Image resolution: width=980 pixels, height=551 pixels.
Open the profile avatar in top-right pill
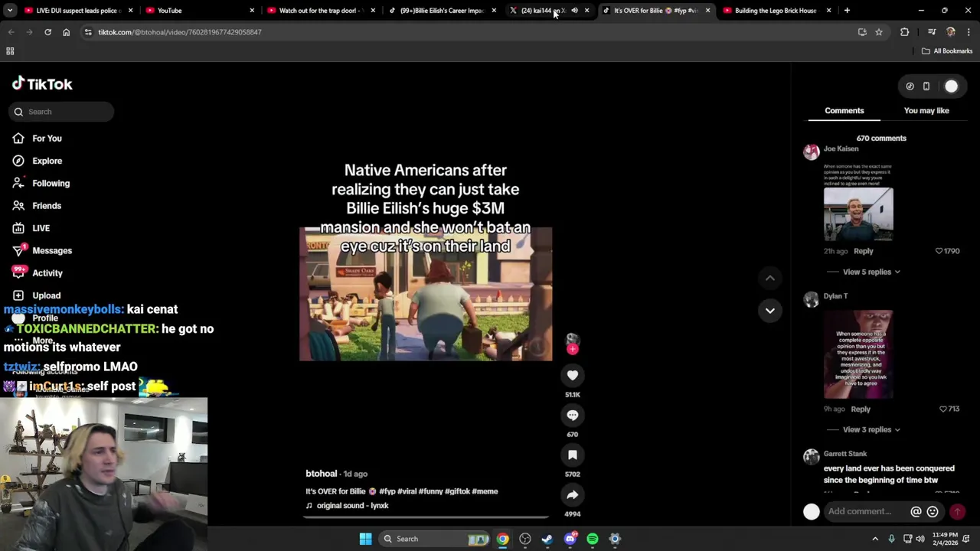click(x=951, y=86)
